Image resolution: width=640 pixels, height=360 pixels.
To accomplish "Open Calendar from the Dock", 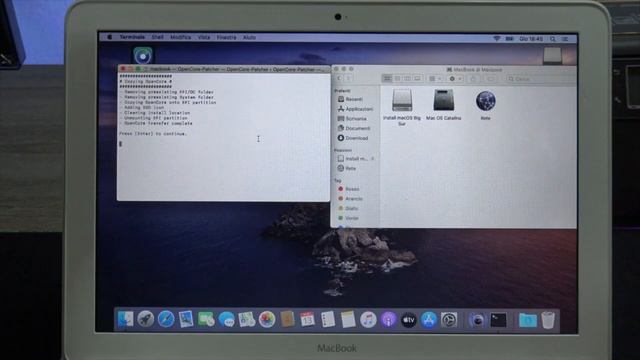I will point(307,319).
